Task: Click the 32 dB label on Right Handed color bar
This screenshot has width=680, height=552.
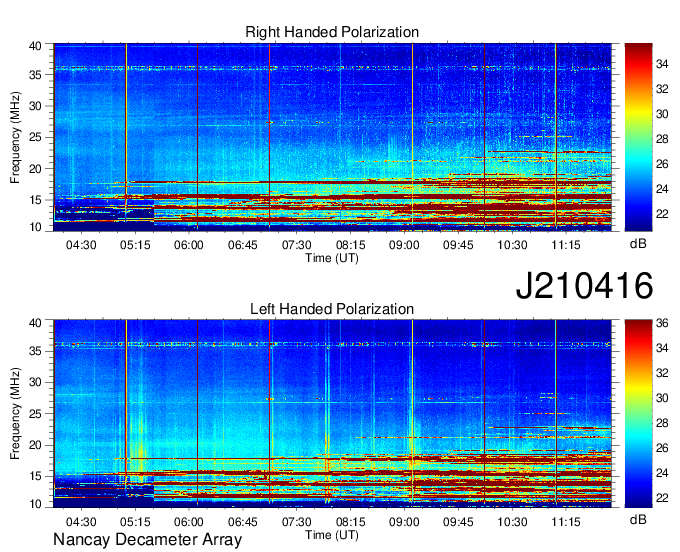Action: pyautogui.click(x=662, y=89)
